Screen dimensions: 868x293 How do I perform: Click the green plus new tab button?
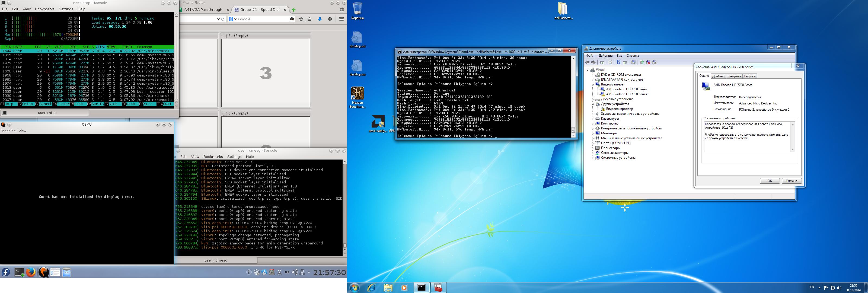coord(293,10)
